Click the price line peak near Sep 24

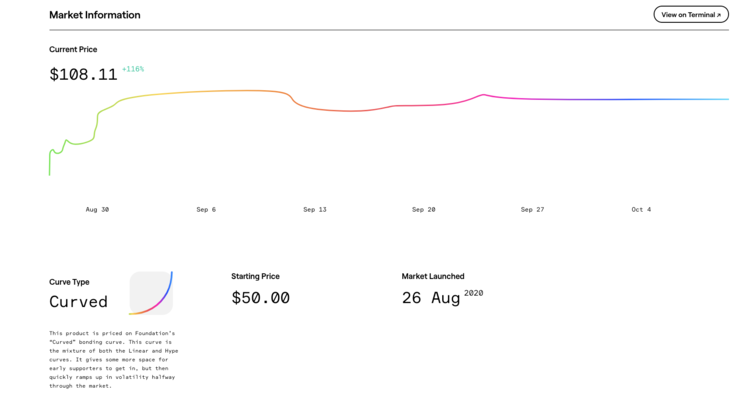[484, 95]
